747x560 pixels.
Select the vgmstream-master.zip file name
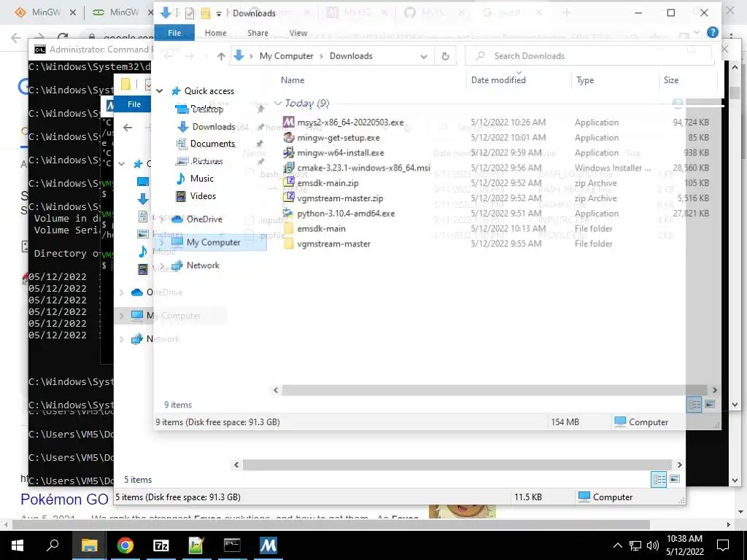tap(340, 198)
